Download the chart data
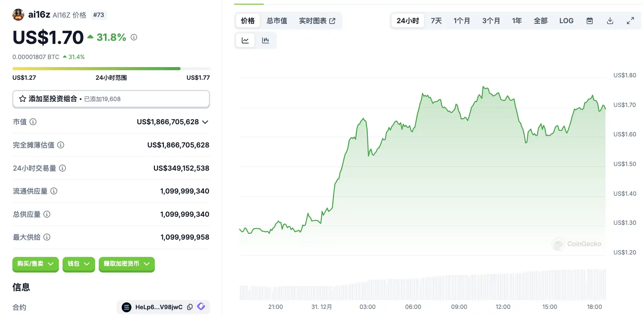This screenshot has width=644, height=316. pyautogui.click(x=610, y=21)
